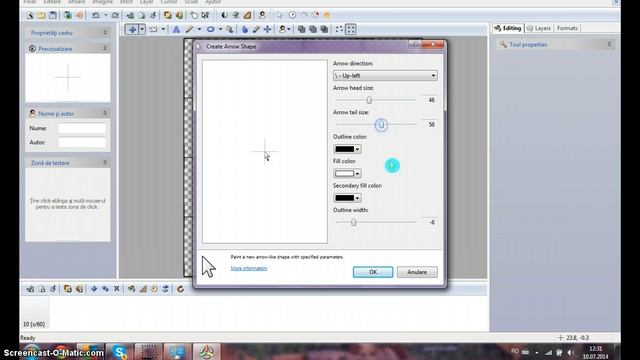
Task: Collapse the Zonă de testare panel
Action: pyautogui.click(x=105, y=163)
